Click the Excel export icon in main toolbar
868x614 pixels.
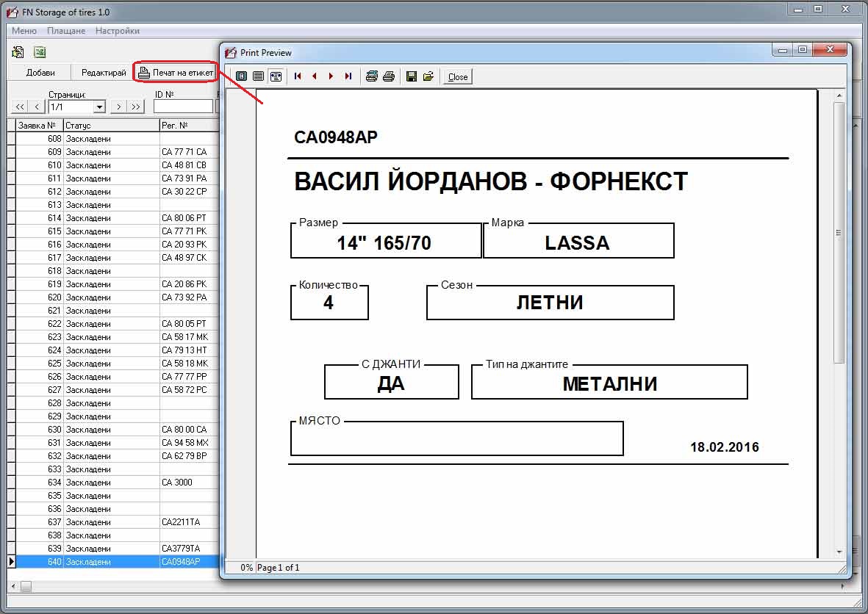[x=39, y=52]
